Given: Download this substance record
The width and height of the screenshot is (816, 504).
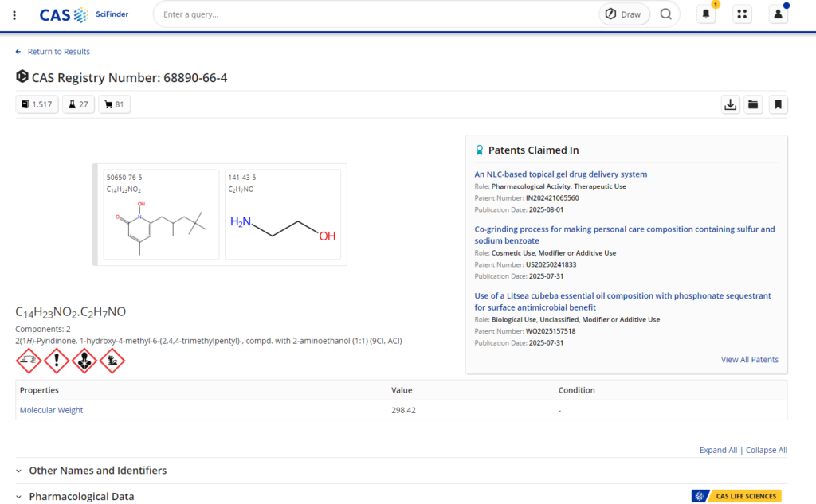Looking at the screenshot, I should tap(730, 104).
